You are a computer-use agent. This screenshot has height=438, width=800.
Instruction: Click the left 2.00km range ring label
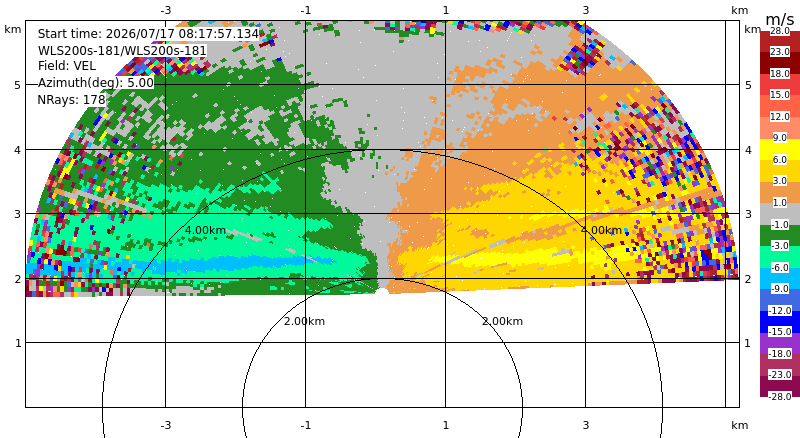point(305,321)
